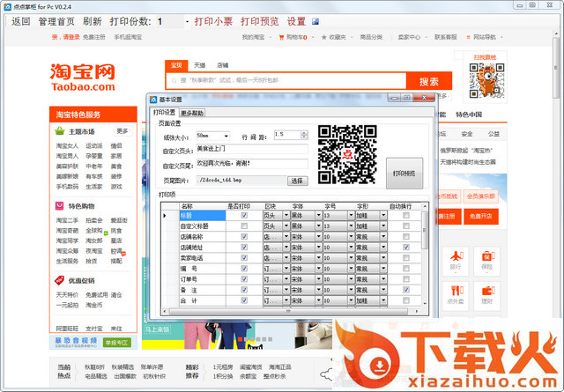Open the 字号 dropdown in the 自定义标题 row
This screenshot has width=564, height=392.
pos(351,226)
